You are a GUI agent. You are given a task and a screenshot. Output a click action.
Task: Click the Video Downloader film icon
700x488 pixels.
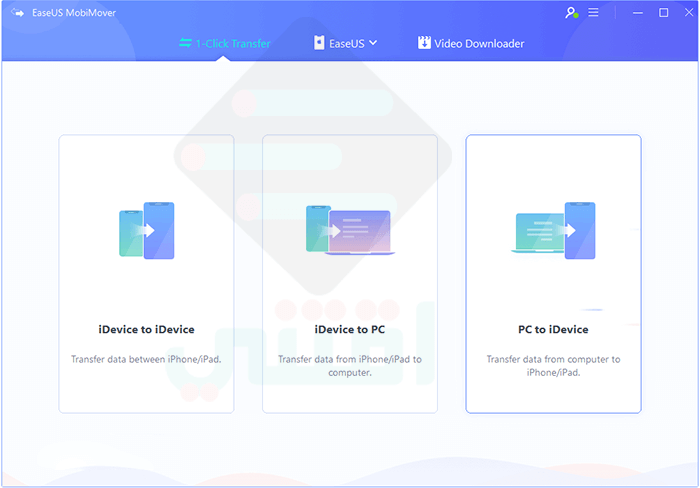tap(424, 43)
